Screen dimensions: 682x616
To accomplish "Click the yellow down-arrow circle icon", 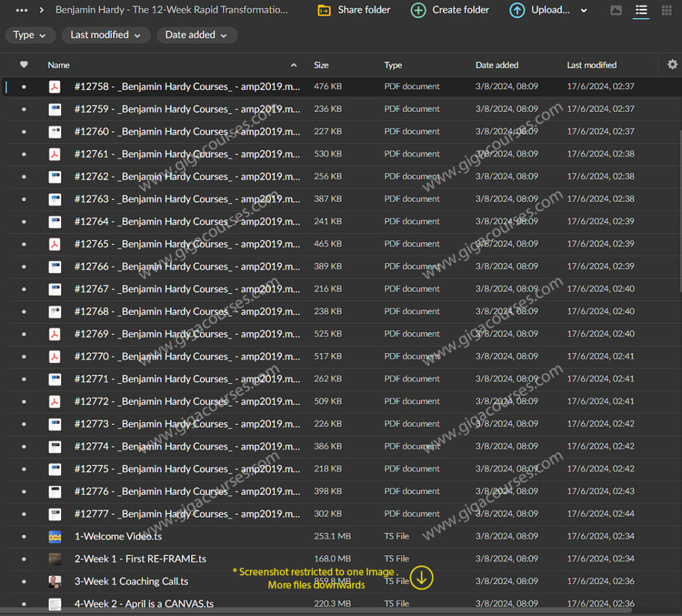I will [x=421, y=577].
